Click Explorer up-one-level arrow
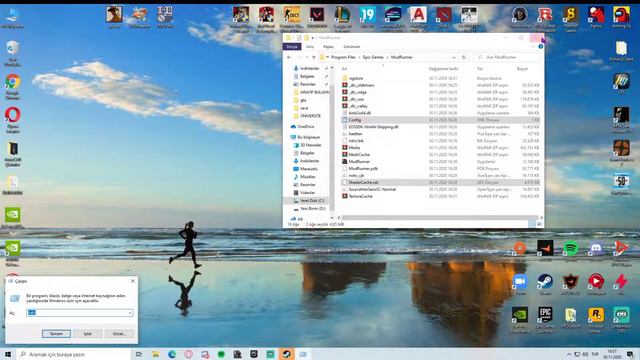The image size is (640, 360). point(313,57)
